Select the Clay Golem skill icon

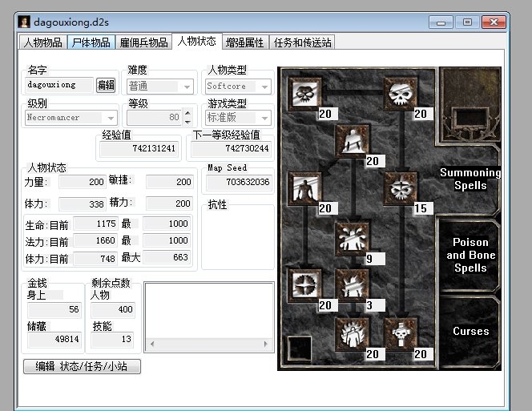pos(353,141)
